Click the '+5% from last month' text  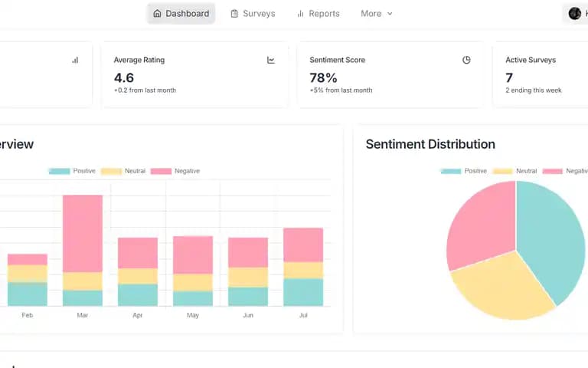pyautogui.click(x=341, y=90)
